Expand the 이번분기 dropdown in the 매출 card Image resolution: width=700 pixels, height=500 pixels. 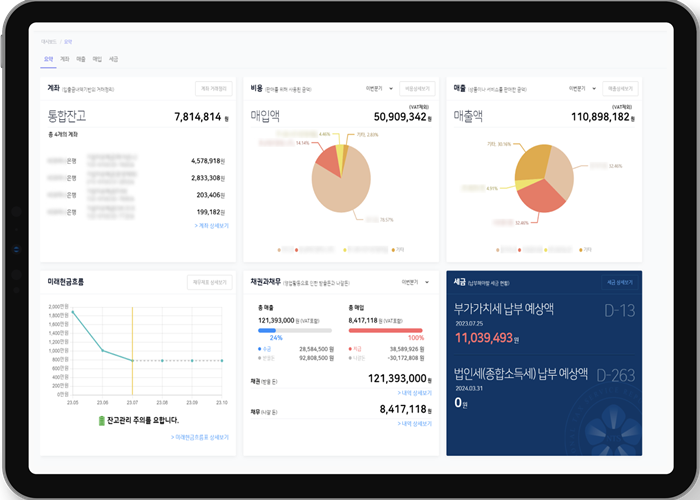[582, 89]
